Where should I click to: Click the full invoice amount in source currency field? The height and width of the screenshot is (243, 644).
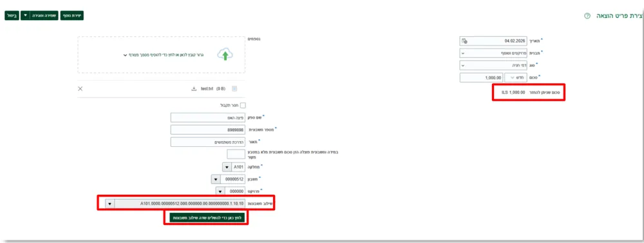click(236, 154)
